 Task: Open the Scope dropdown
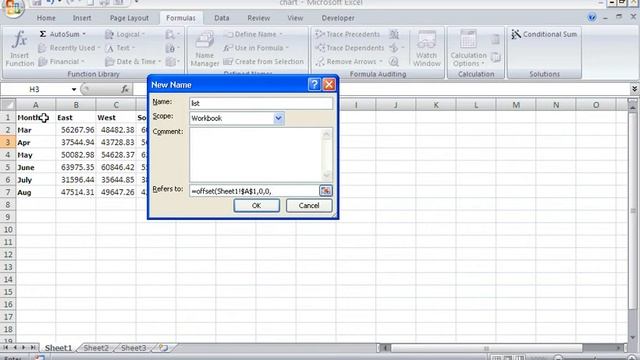tap(278, 118)
